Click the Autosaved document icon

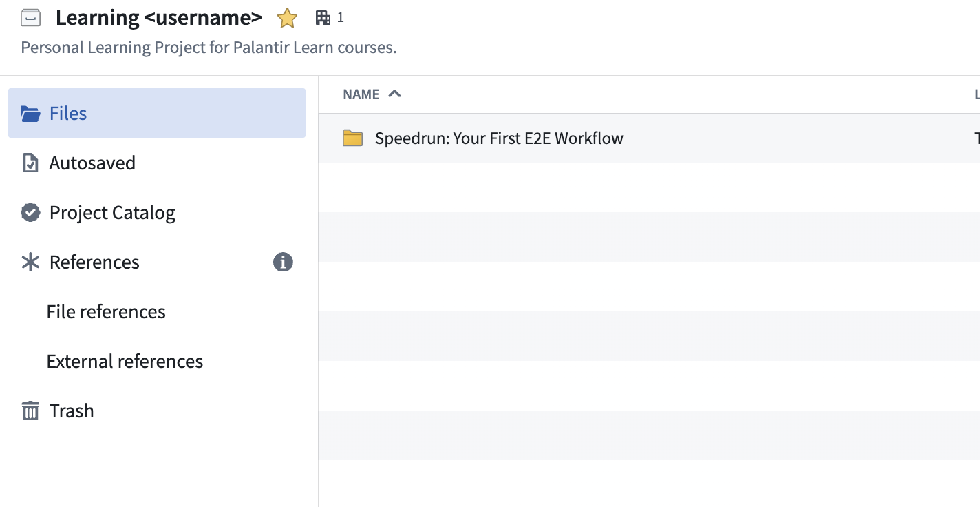pos(30,163)
